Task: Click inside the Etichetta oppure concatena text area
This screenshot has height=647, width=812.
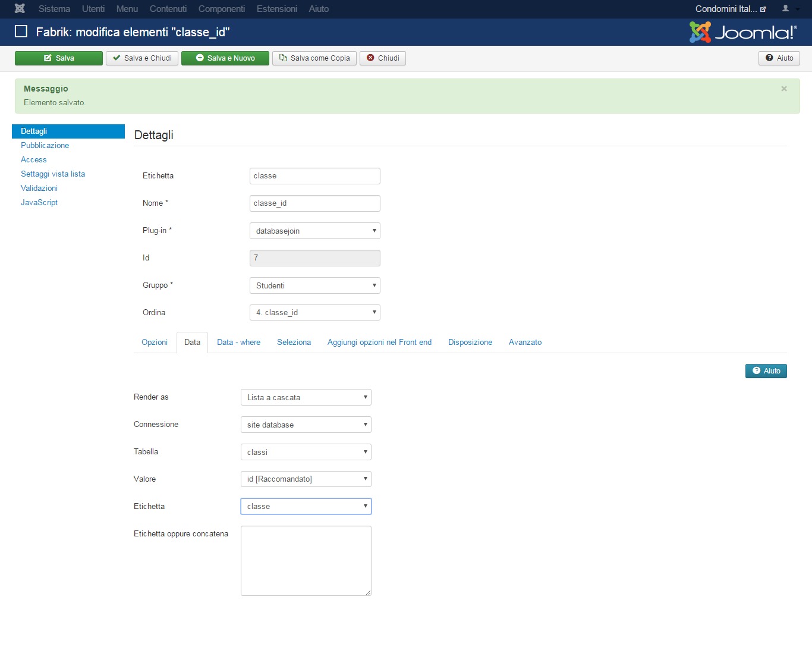Action: 306,559
